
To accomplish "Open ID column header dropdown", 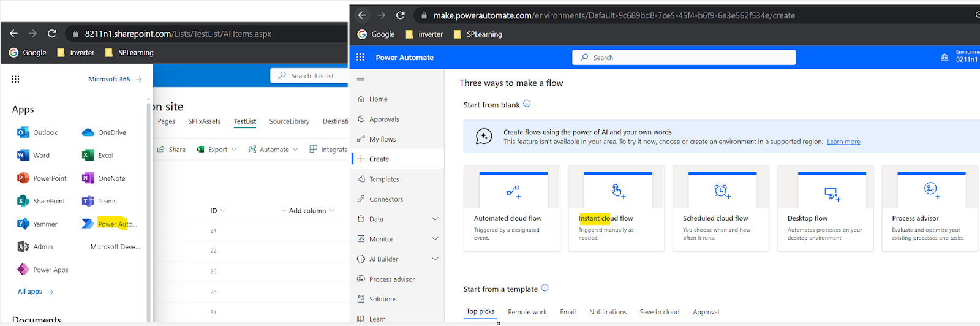I will 218,210.
